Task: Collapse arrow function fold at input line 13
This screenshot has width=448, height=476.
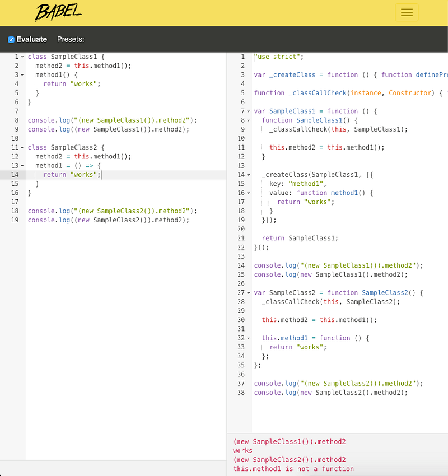Action: (x=22, y=166)
